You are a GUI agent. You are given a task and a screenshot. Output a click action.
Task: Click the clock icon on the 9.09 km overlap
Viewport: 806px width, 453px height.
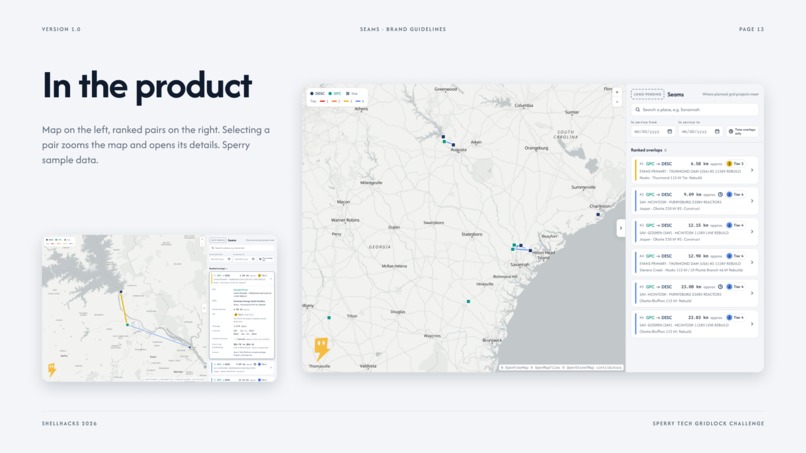(721, 194)
